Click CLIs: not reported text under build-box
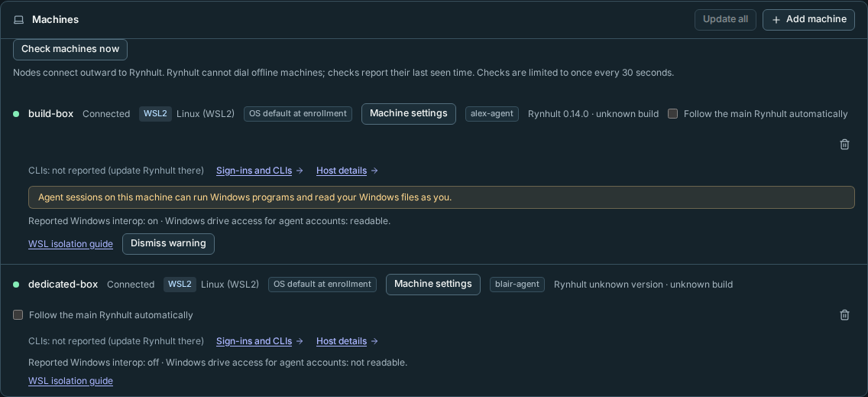 116,171
